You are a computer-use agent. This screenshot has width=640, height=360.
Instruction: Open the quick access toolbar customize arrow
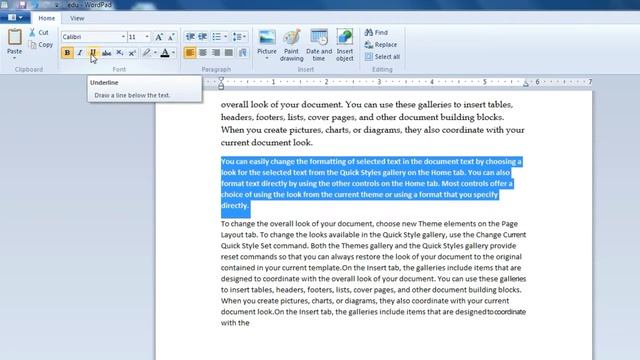(x=57, y=5)
